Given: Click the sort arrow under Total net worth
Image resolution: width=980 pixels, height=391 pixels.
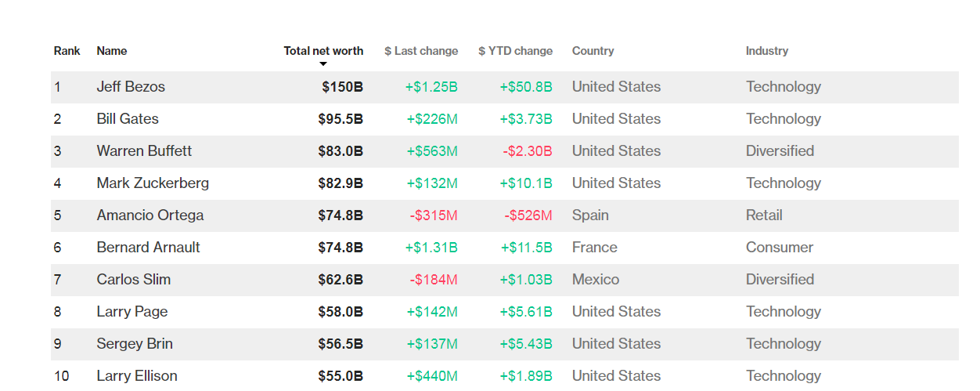Looking at the screenshot, I should click(323, 64).
